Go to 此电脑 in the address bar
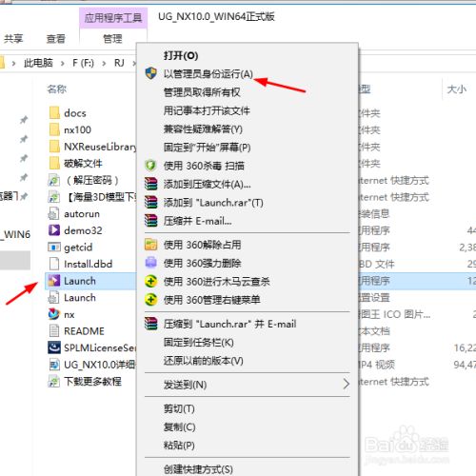The image size is (476, 476). (x=38, y=63)
